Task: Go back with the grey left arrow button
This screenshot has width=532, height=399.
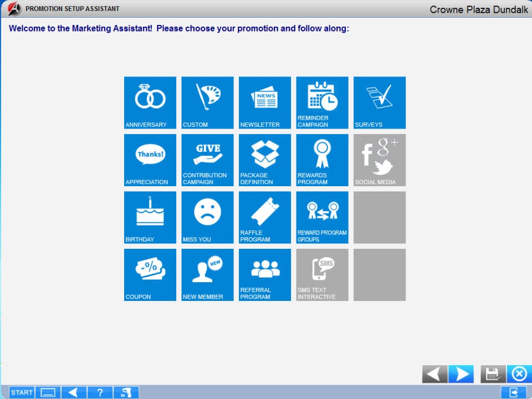Action: point(434,374)
